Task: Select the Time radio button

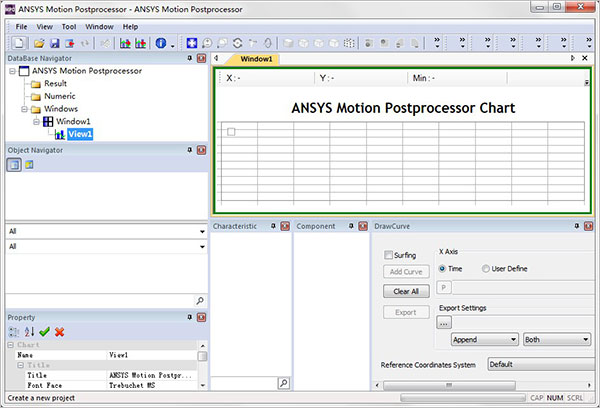Action: 442,269
